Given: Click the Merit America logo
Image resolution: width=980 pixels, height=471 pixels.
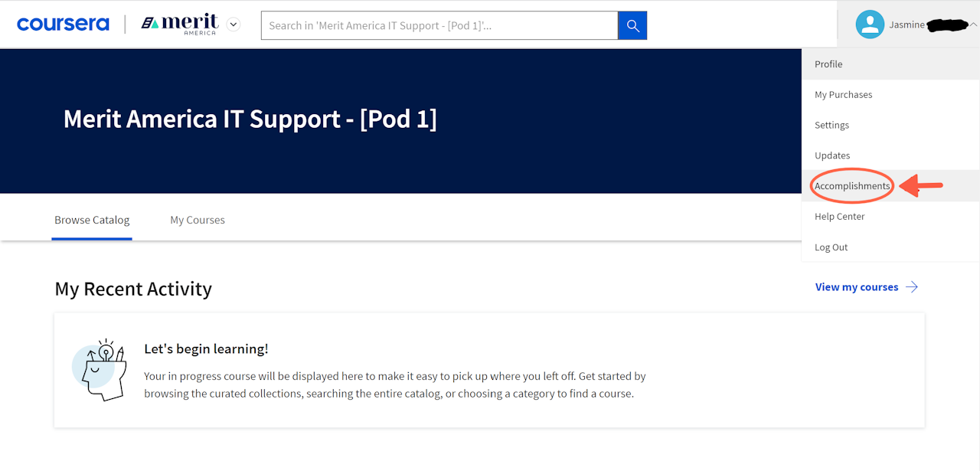Looking at the screenshot, I should pos(180,25).
